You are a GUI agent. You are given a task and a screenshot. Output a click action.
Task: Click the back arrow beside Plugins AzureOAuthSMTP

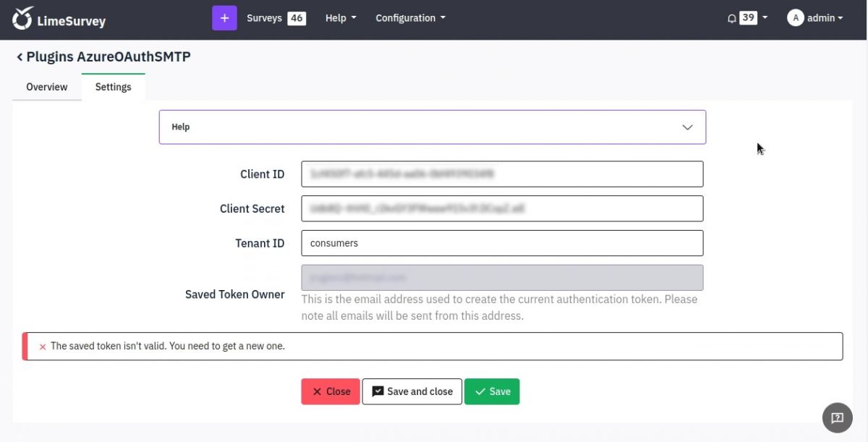coord(19,56)
